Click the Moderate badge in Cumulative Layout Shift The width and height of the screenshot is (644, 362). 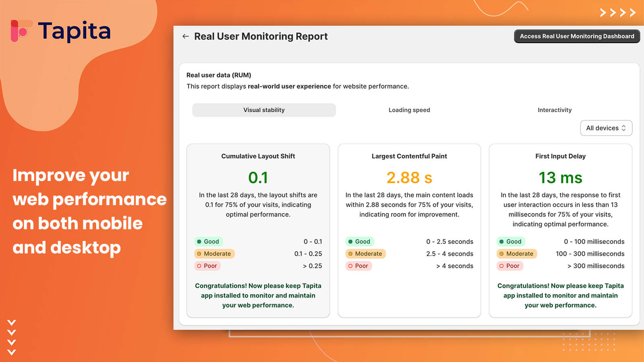point(215,253)
